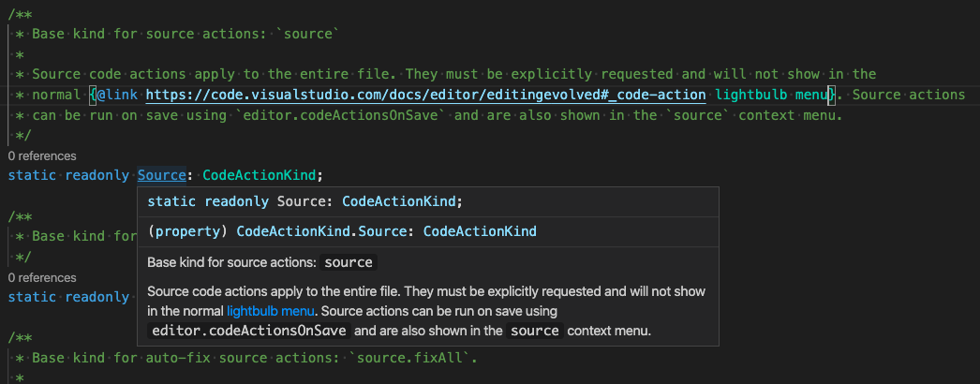The height and width of the screenshot is (384, 980).
Task: Click the 0 references CodeLens left of hover popup
Action: [x=42, y=278]
